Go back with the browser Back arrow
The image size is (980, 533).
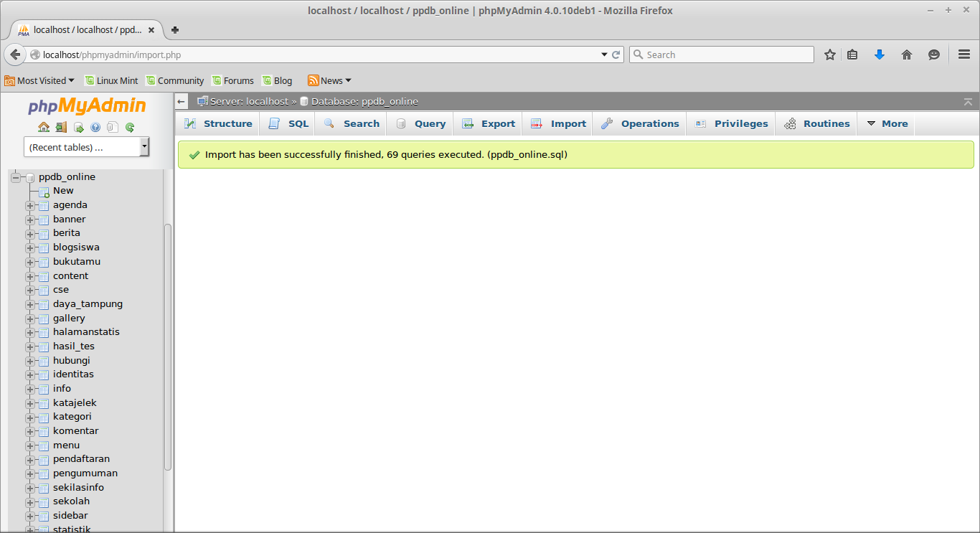(x=15, y=55)
